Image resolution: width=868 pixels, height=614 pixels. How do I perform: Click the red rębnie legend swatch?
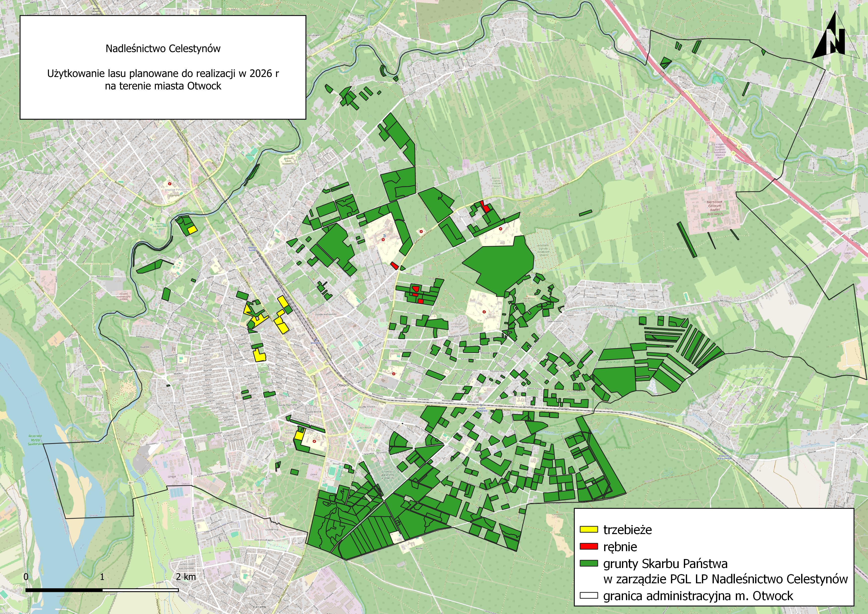pos(589,547)
